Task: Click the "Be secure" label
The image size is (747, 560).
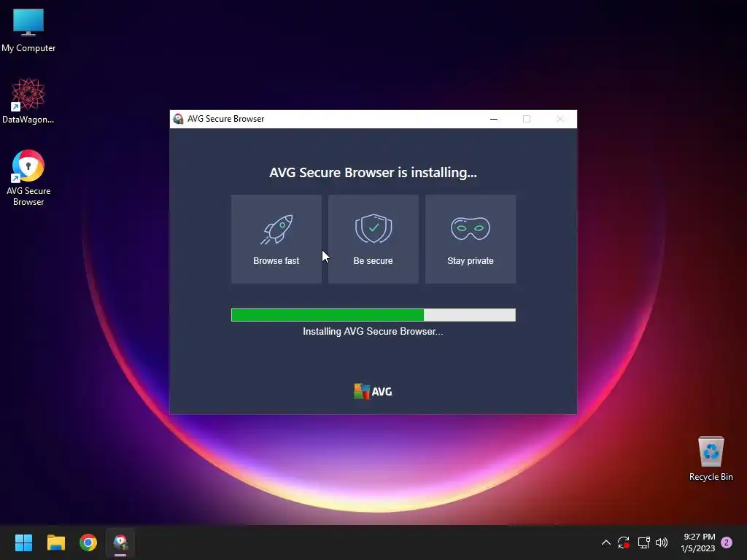Action: point(373,261)
